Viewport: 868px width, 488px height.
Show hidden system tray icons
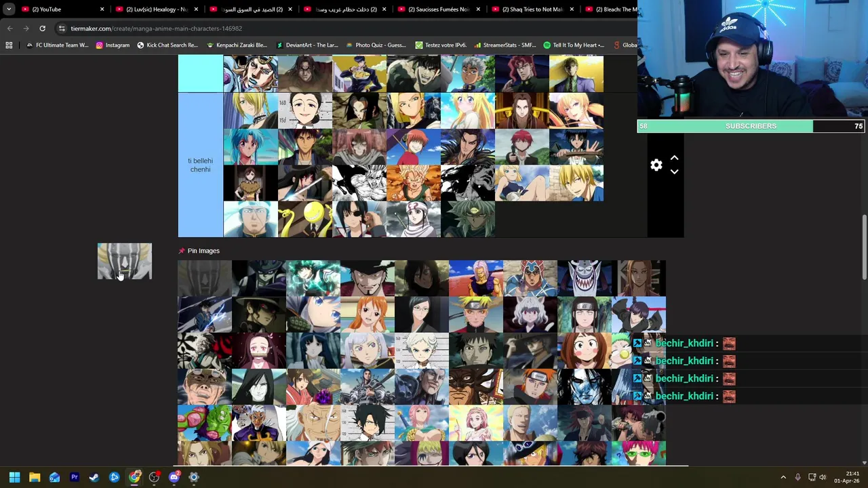tap(783, 477)
